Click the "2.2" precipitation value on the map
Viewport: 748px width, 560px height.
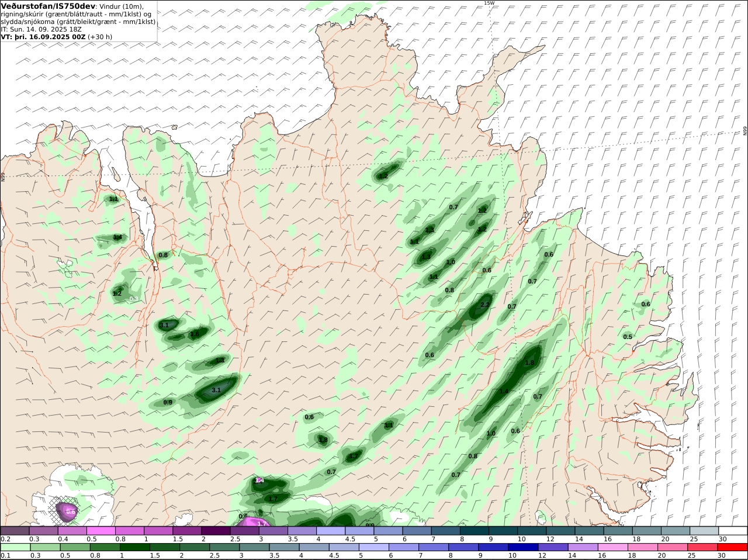pos(484,305)
